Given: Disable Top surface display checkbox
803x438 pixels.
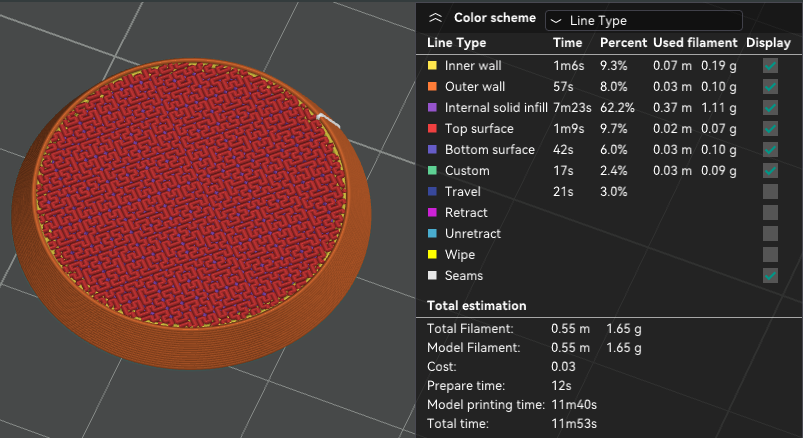Looking at the screenshot, I should [x=770, y=129].
